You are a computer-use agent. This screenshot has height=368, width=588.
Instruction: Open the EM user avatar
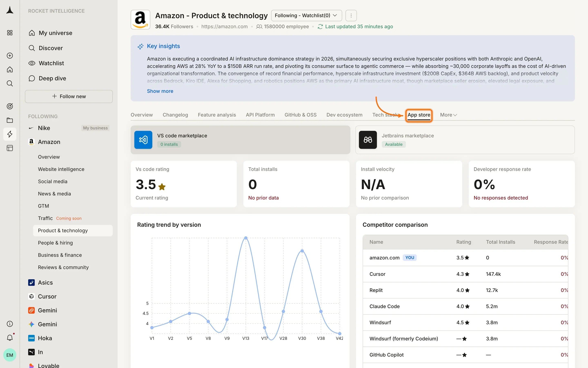tap(10, 355)
